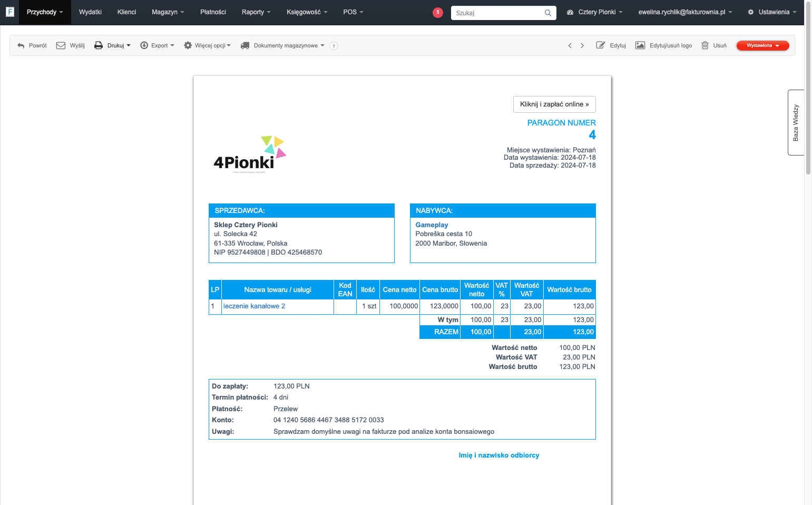This screenshot has width=812, height=505.
Task: Open the Płatności menu item
Action: [213, 12]
